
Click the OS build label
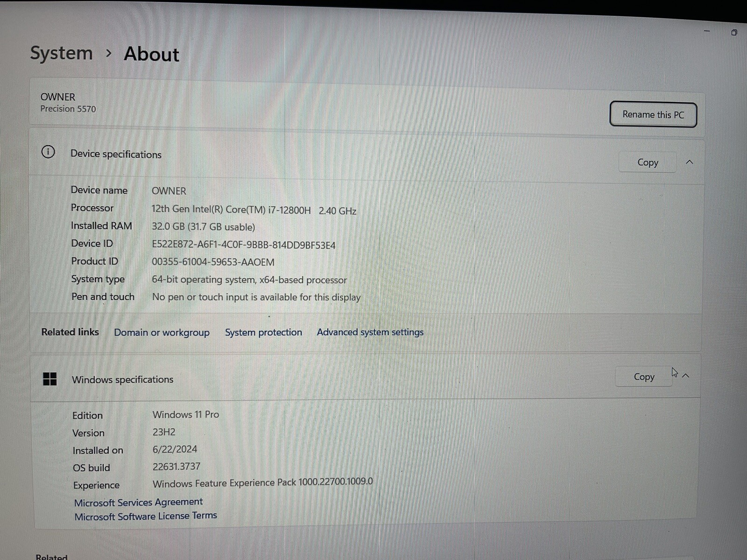point(92,468)
